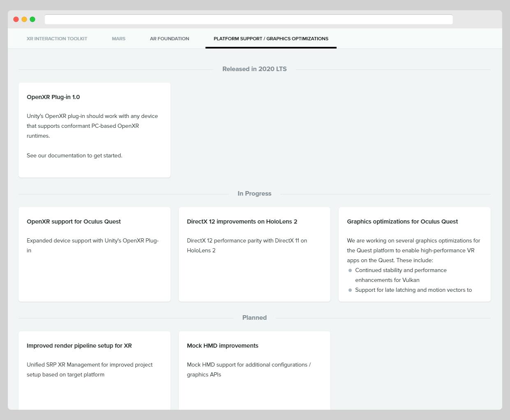Open the Improved render pipeline setup card
This screenshot has height=420, width=510.
(x=94, y=370)
